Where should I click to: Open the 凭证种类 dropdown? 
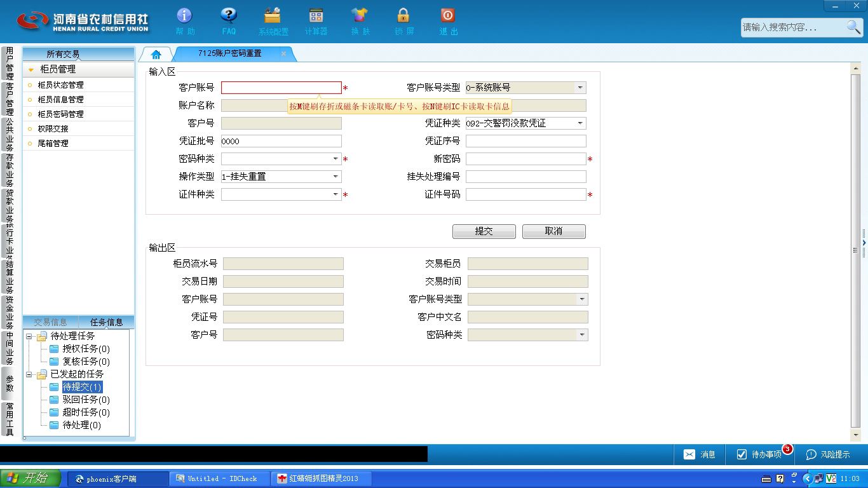tap(580, 123)
